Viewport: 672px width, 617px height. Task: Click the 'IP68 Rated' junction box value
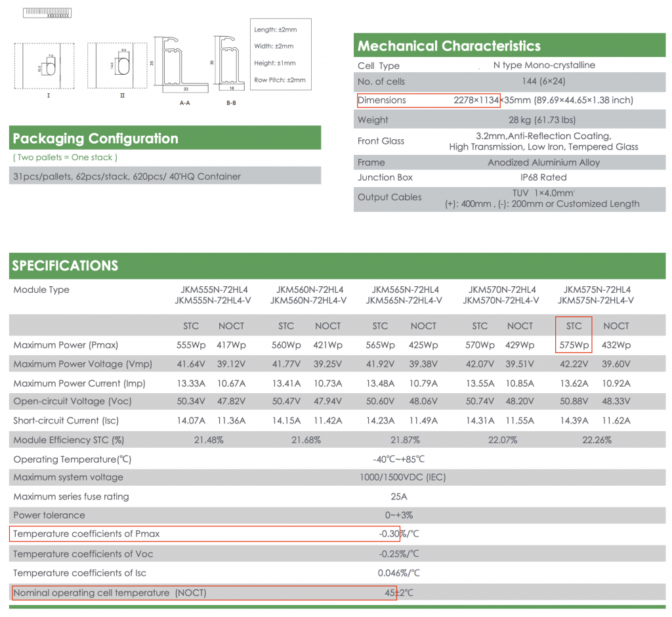543,177
